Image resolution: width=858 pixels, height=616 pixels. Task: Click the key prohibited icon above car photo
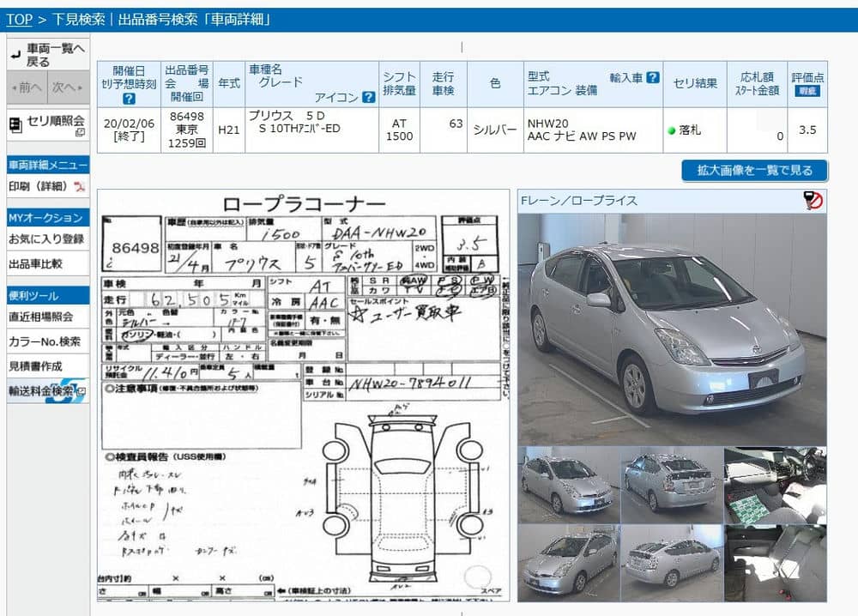point(813,201)
